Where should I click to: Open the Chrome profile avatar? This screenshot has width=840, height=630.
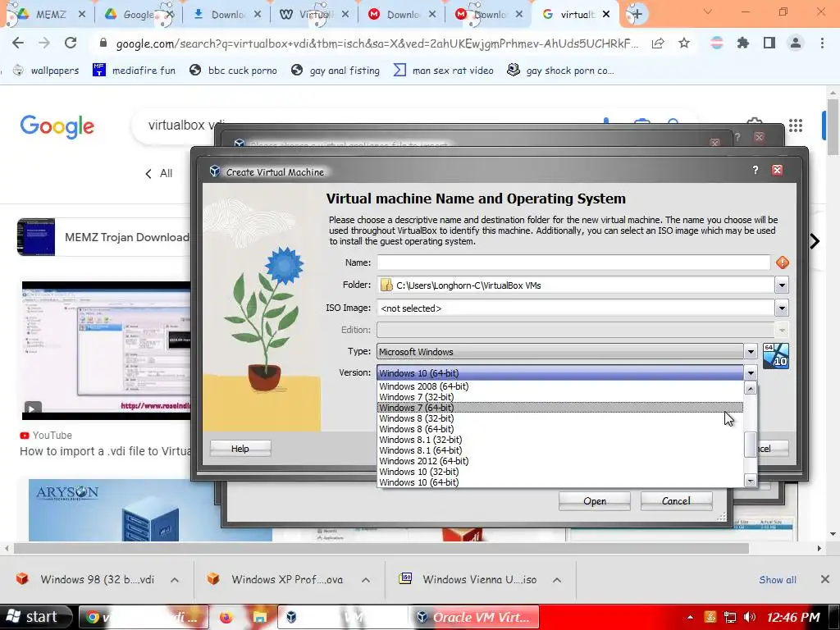point(796,43)
